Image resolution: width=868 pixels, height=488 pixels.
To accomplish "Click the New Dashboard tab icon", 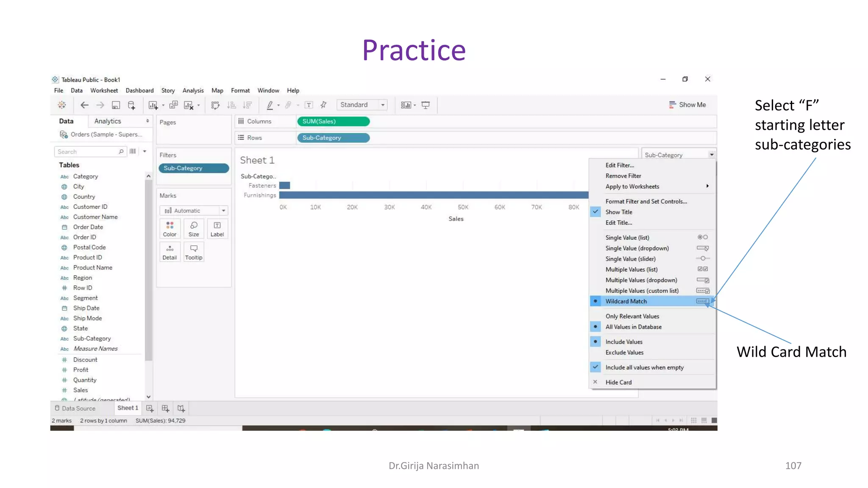I will click(165, 408).
